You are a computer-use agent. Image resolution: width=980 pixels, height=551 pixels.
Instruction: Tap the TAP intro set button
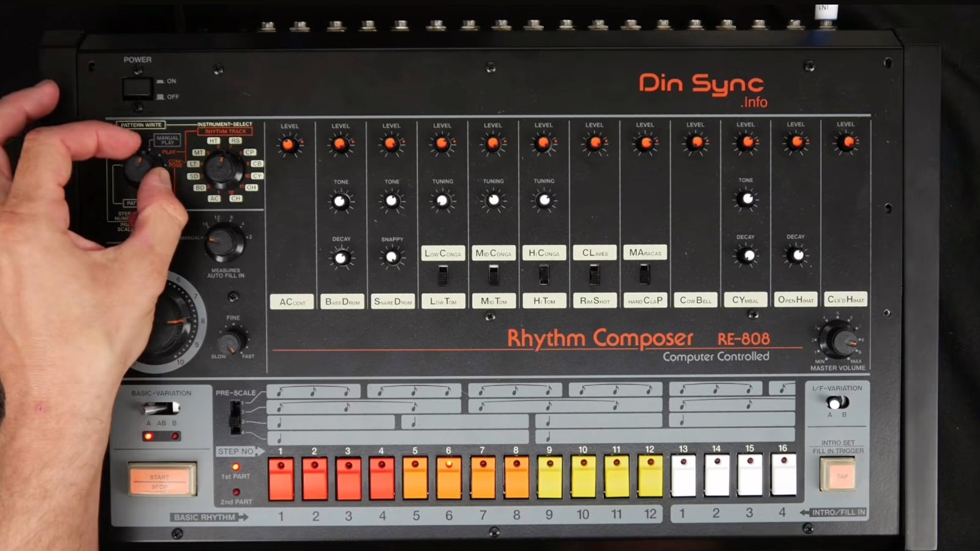click(837, 474)
